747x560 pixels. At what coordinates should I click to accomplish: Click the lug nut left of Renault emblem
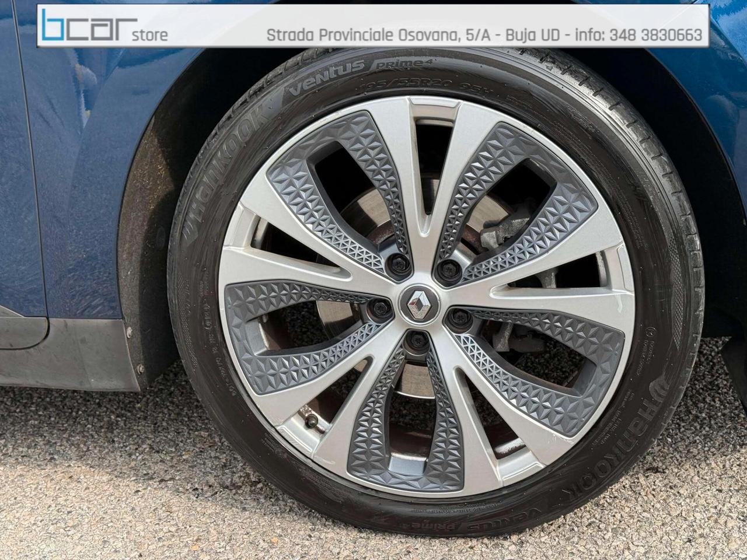tap(381, 307)
